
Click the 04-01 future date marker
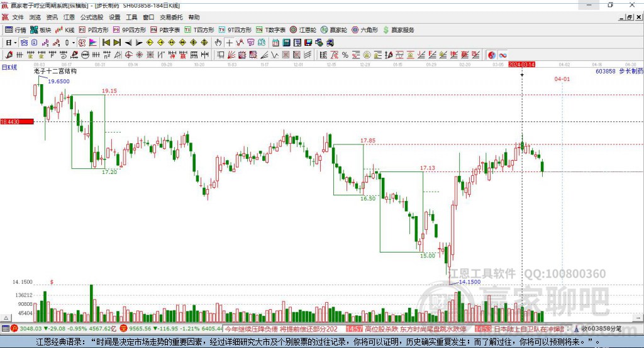(562, 79)
